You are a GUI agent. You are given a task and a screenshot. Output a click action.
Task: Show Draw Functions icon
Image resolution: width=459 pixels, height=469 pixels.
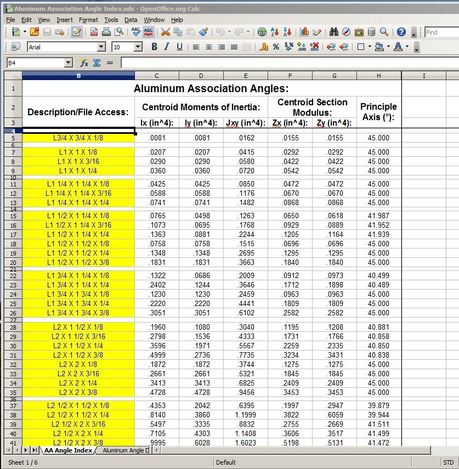point(317,32)
